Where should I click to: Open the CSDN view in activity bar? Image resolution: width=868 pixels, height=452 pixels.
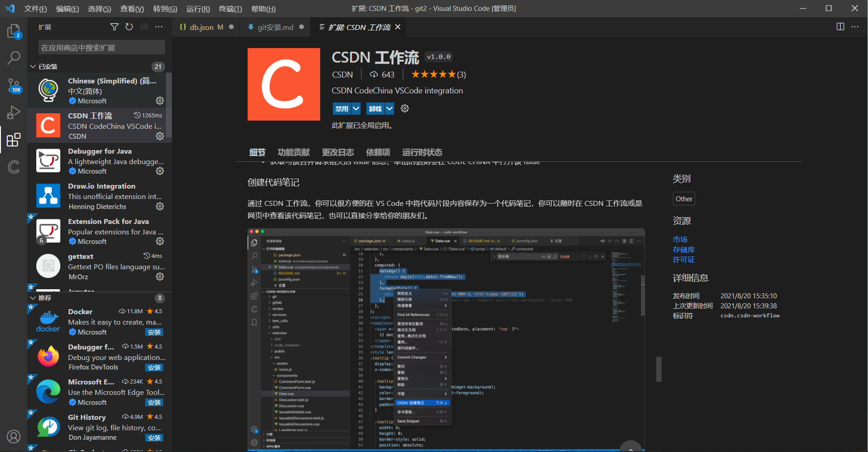point(14,166)
